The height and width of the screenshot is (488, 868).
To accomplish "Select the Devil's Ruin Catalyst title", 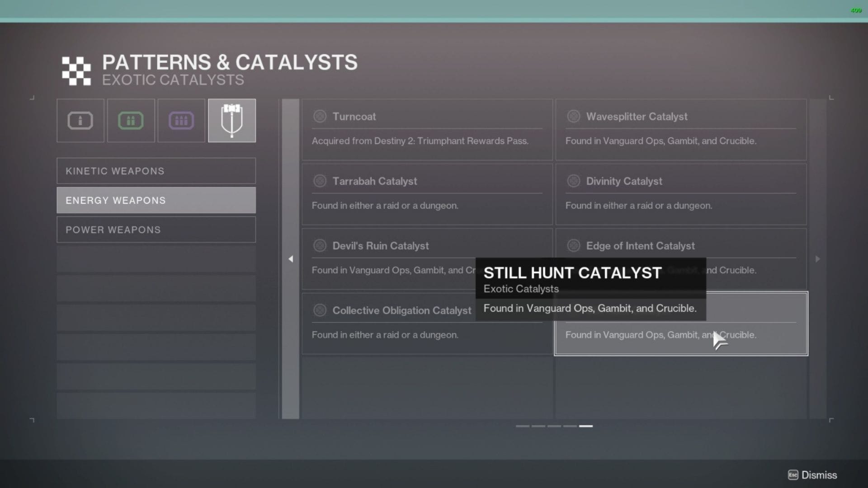I will tap(381, 246).
